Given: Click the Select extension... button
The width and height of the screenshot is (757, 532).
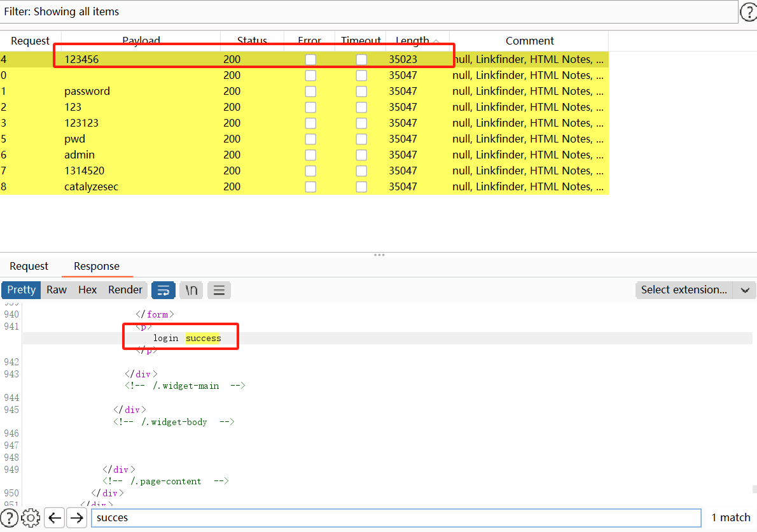Looking at the screenshot, I should [684, 290].
